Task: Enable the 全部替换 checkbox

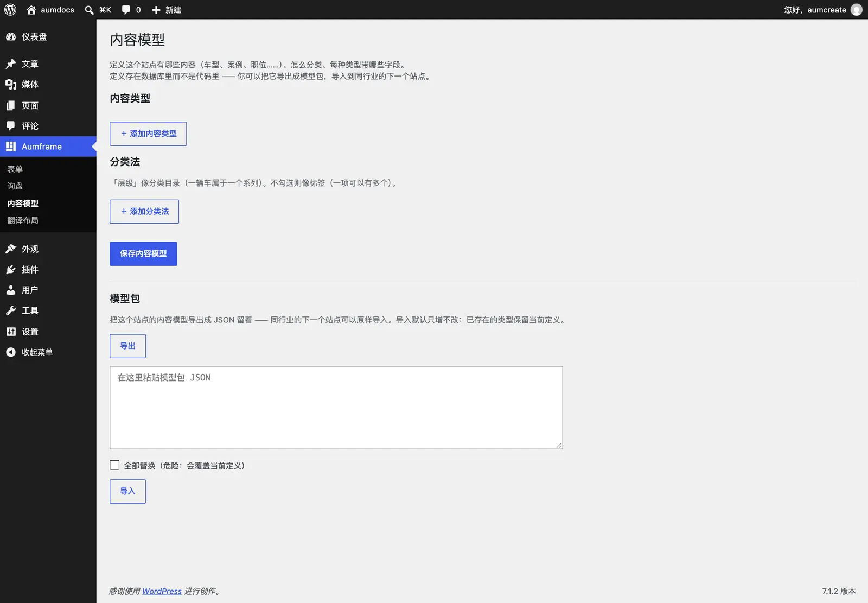Action: (x=114, y=465)
